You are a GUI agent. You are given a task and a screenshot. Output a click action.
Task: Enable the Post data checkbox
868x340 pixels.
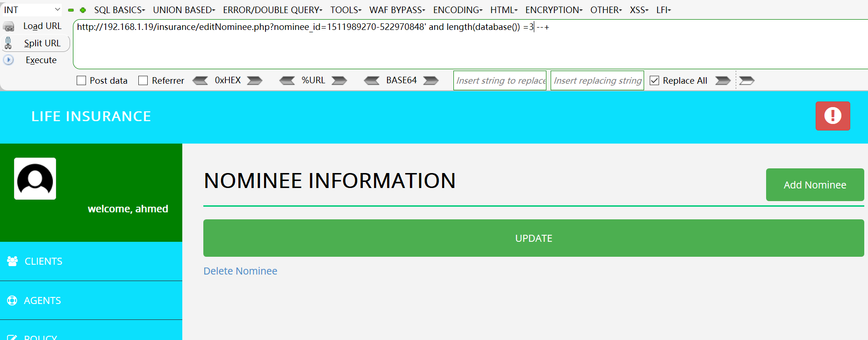(x=81, y=80)
